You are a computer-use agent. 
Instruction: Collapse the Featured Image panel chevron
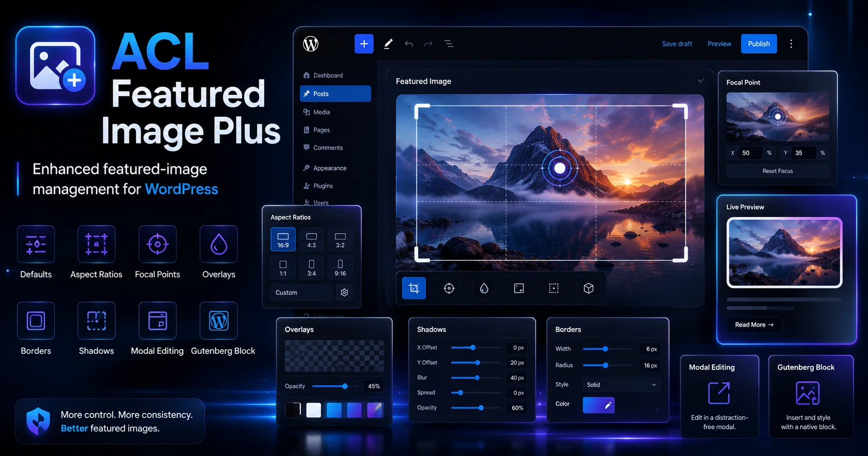[x=701, y=81]
